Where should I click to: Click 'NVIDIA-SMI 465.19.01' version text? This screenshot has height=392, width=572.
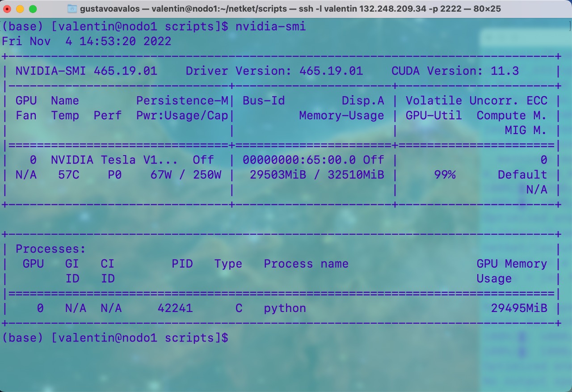point(86,71)
